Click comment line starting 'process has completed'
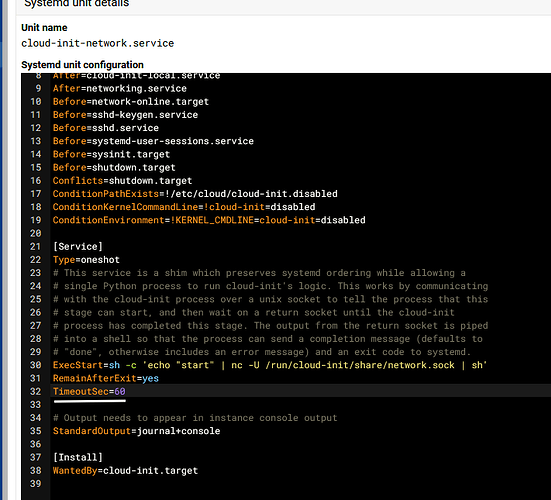Image resolution: width=551 pixels, height=500 pixels. coord(271,326)
